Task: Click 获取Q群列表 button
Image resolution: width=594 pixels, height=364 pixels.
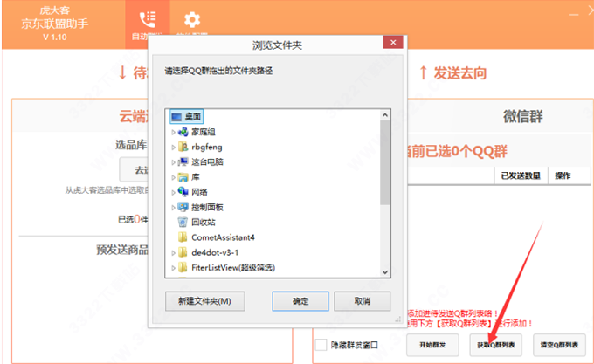Action: tap(496, 345)
